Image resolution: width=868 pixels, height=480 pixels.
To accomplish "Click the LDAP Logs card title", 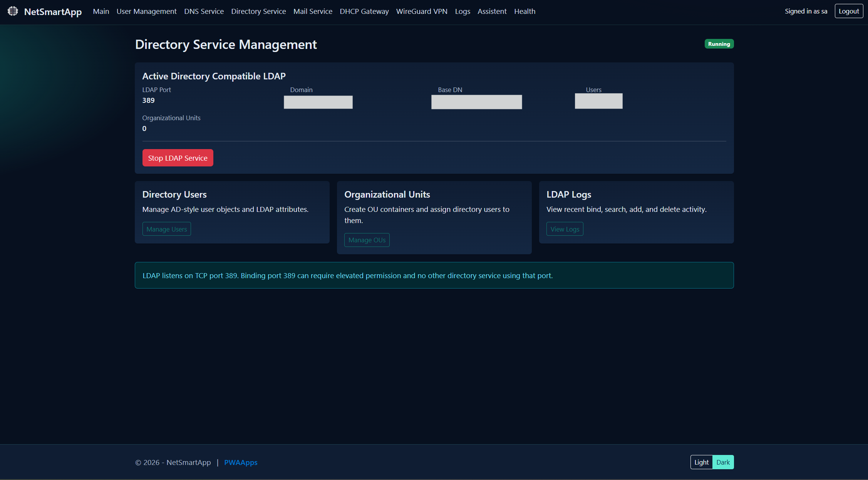I will (569, 195).
